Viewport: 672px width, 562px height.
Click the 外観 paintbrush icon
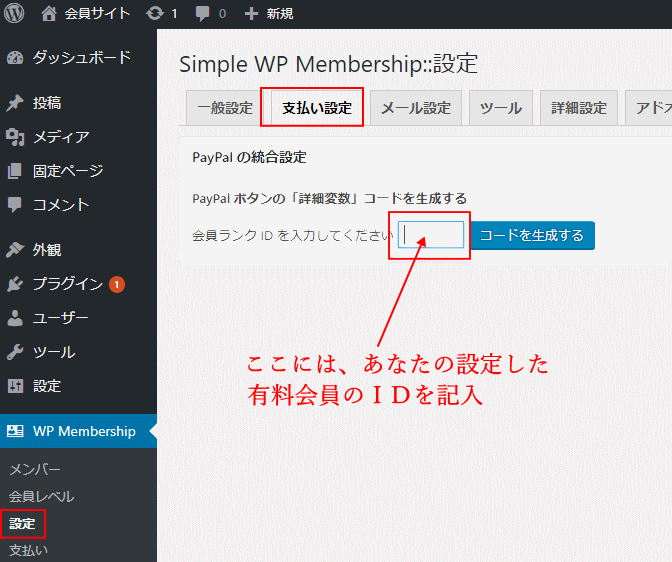(15, 249)
